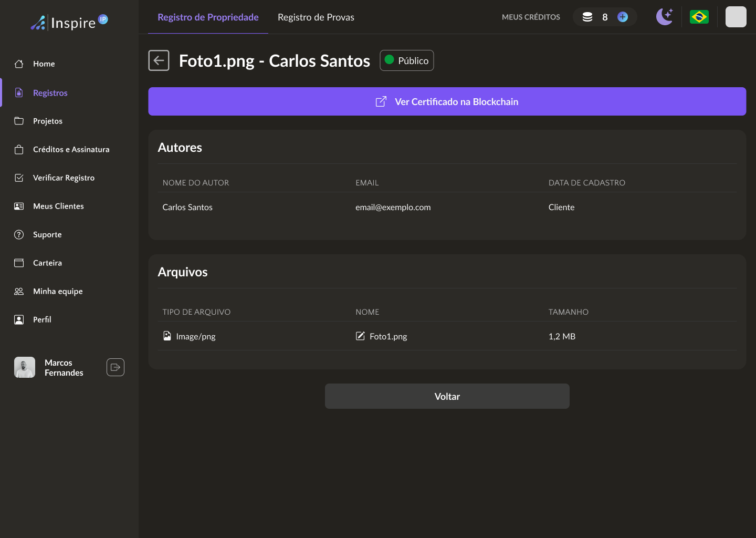Click the Image/png type text
The image size is (756, 538).
(x=196, y=336)
